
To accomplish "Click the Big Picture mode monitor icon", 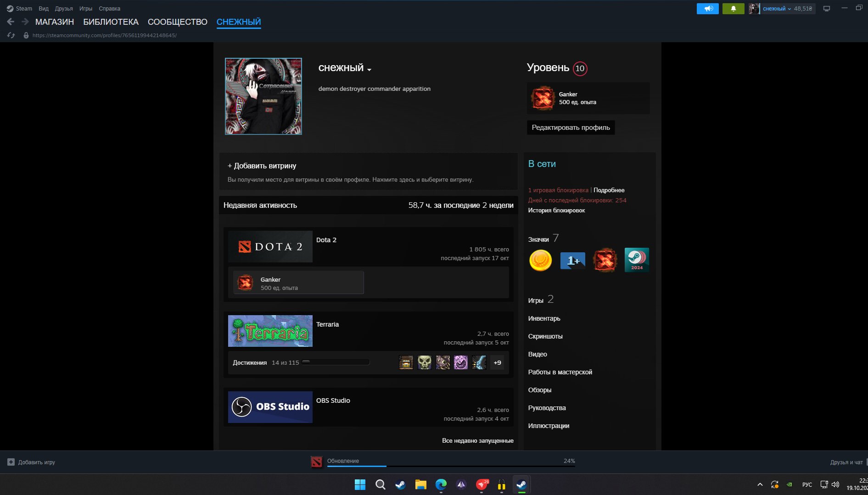I will coord(826,9).
